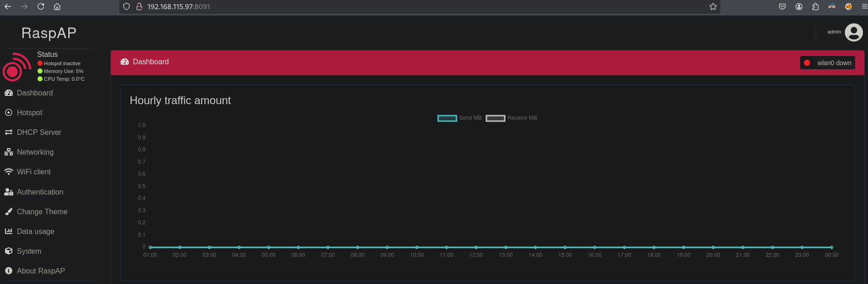Click the Dashboard gauge icon in sidebar
This screenshot has width=868, height=284.
[x=9, y=93]
